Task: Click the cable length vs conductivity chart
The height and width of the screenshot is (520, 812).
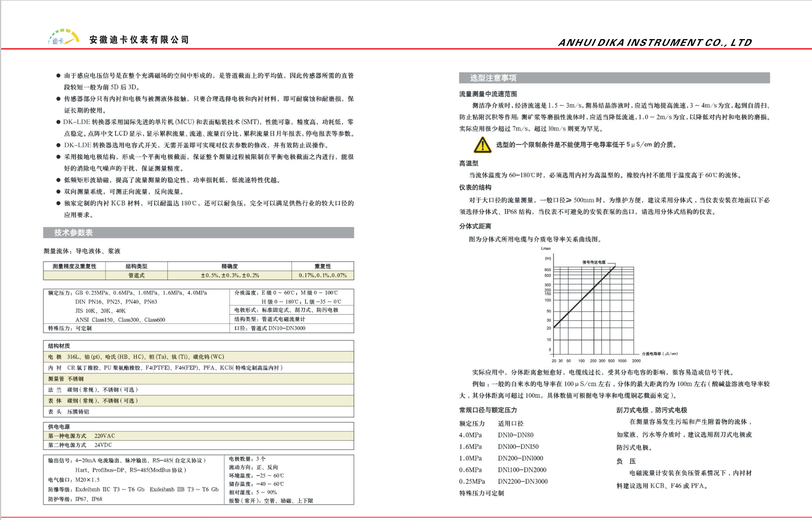Action: pyautogui.click(x=593, y=309)
